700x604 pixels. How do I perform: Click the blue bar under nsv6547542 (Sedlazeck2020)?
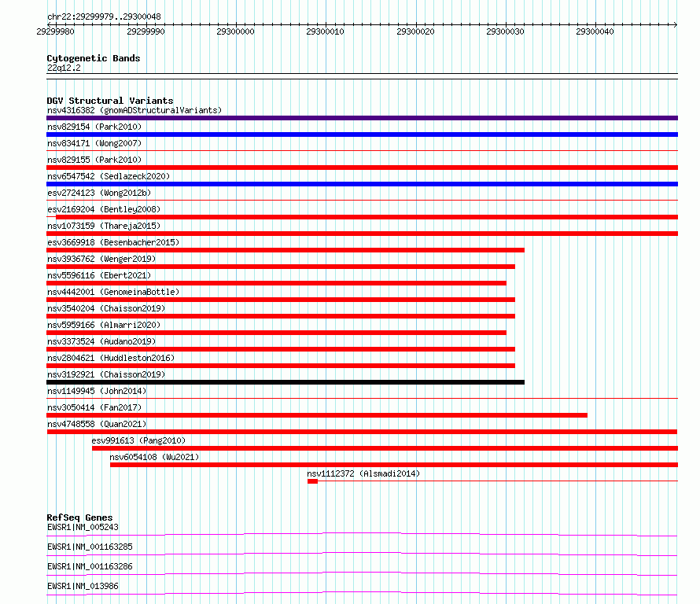coord(362,184)
